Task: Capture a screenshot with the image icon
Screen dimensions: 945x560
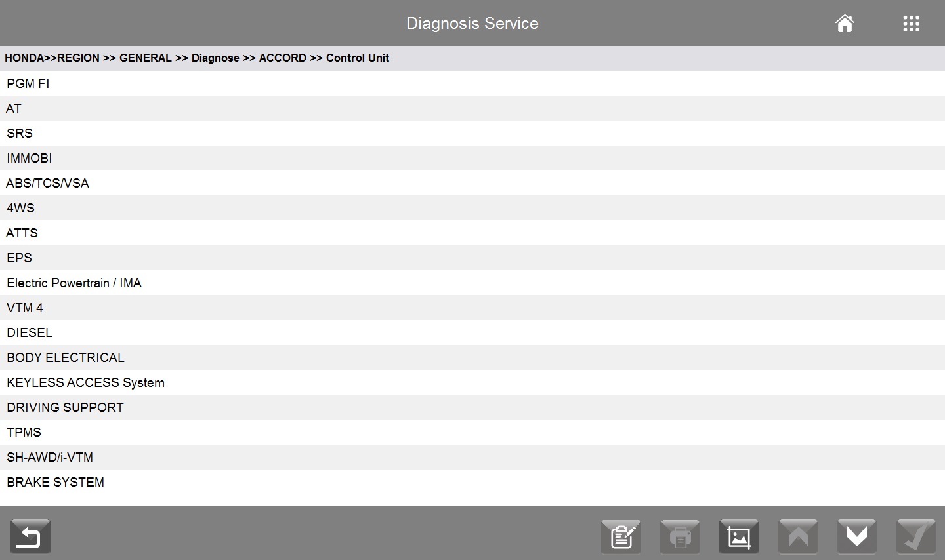Action: [739, 536]
